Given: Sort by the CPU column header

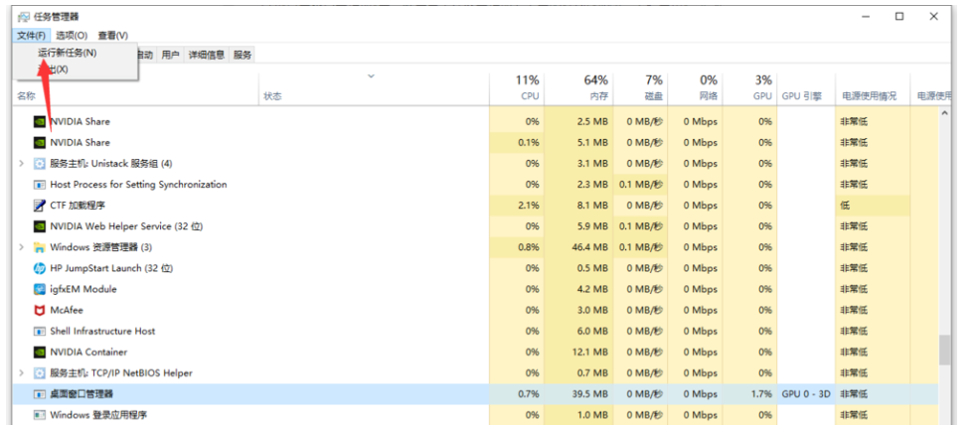Looking at the screenshot, I should pyautogui.click(x=516, y=89).
